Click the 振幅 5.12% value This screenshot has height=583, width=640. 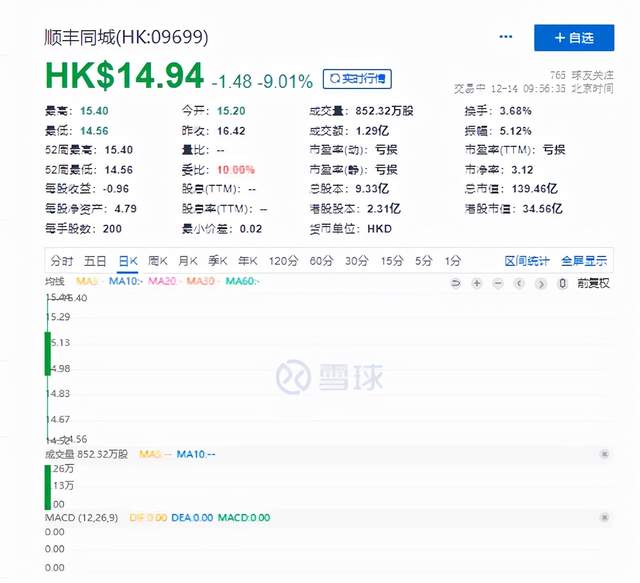[516, 131]
